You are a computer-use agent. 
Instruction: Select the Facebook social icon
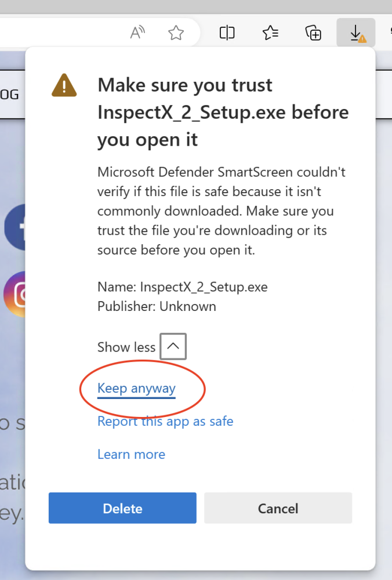click(x=14, y=227)
